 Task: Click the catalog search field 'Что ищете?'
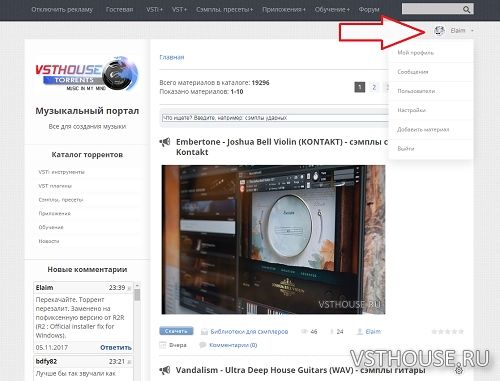[275, 118]
